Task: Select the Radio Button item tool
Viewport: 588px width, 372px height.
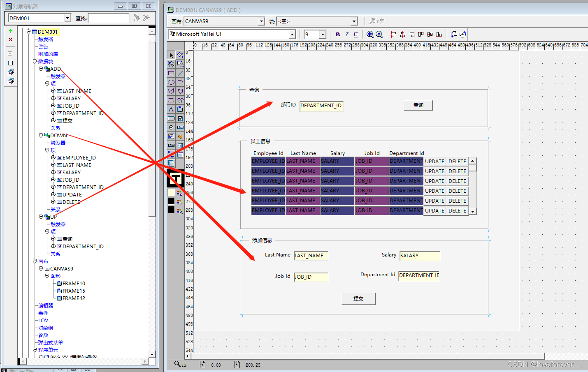Action: pos(171,127)
